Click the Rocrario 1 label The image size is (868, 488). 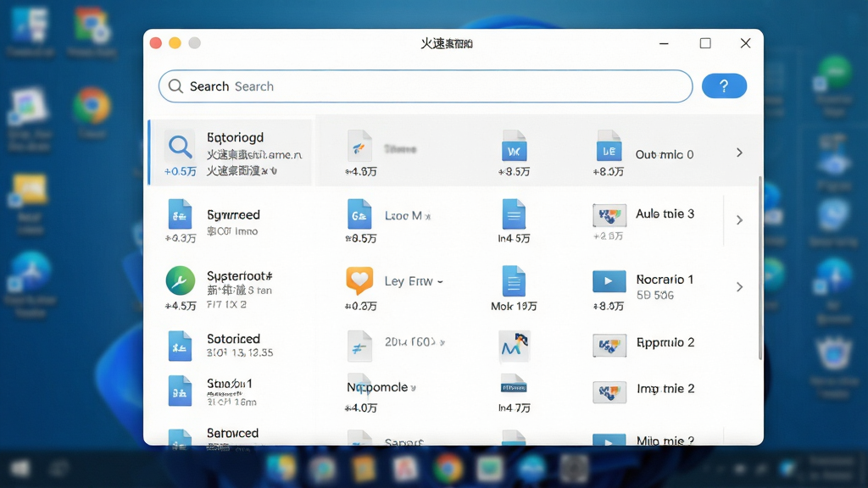(665, 280)
